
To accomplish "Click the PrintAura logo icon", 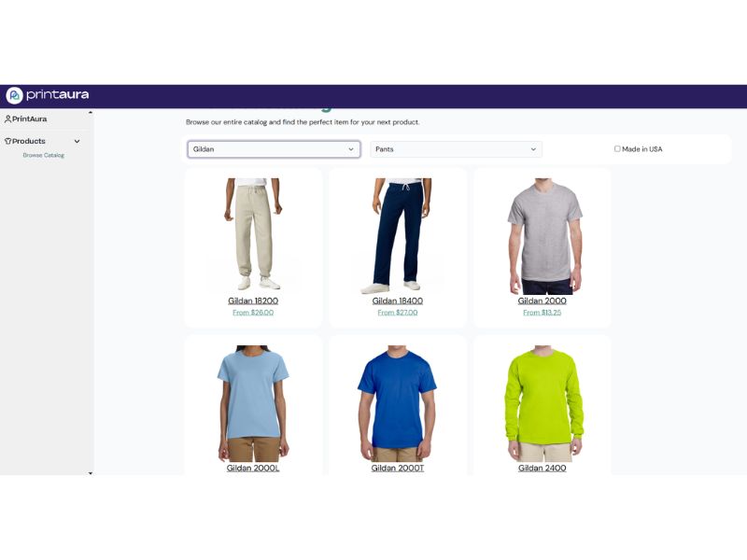I will coord(14,96).
